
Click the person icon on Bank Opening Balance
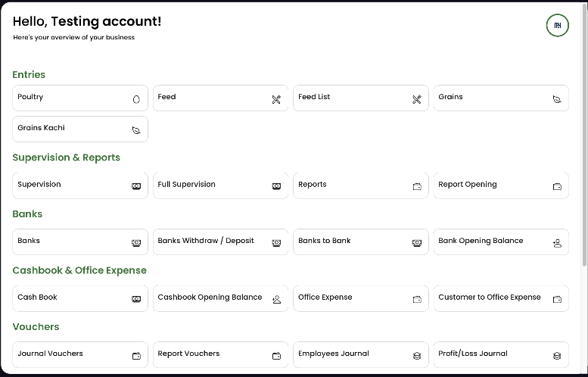[557, 243]
